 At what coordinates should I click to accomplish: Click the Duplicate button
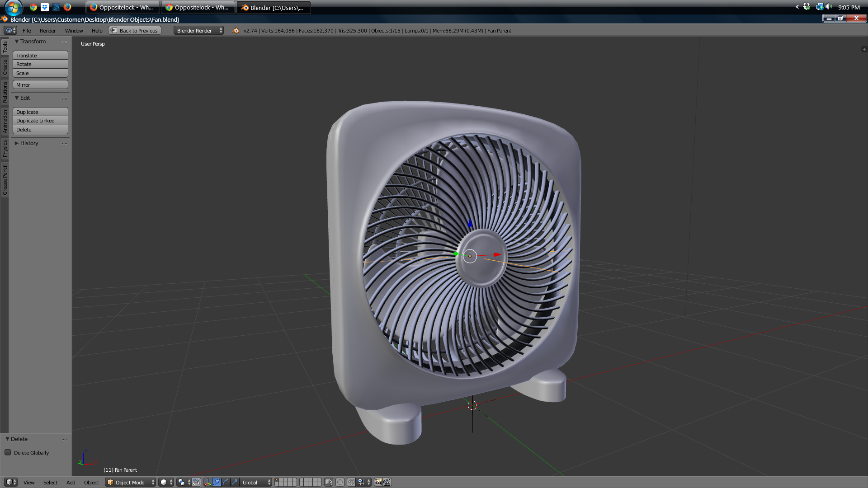pos(40,112)
